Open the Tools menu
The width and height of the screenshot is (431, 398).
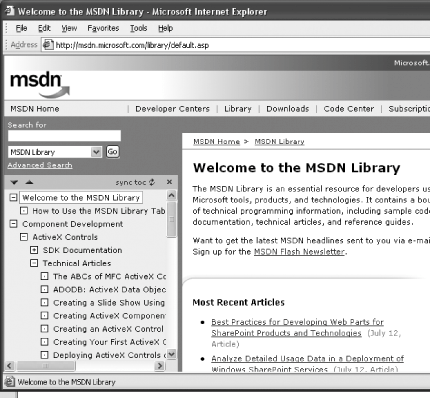pos(138,28)
